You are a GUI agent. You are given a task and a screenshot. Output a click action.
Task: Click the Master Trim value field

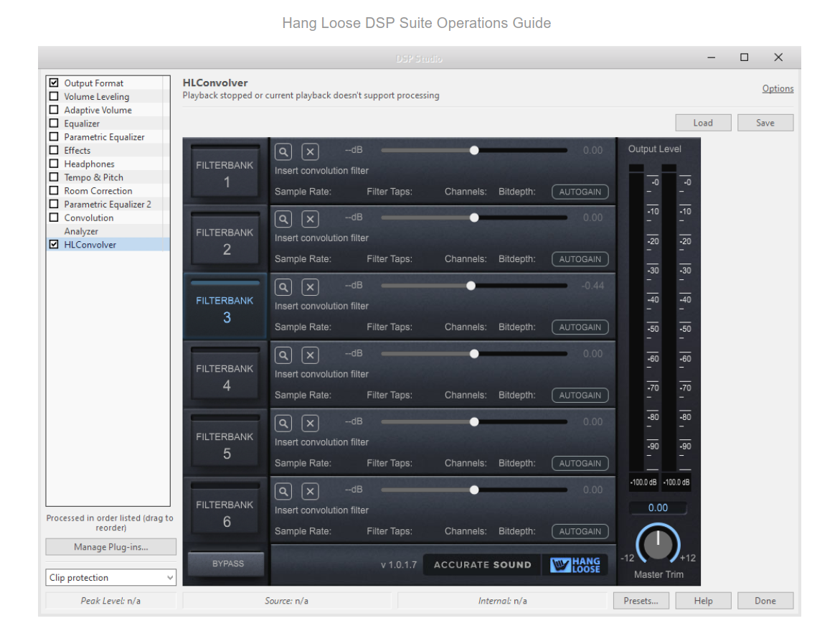tap(658, 508)
